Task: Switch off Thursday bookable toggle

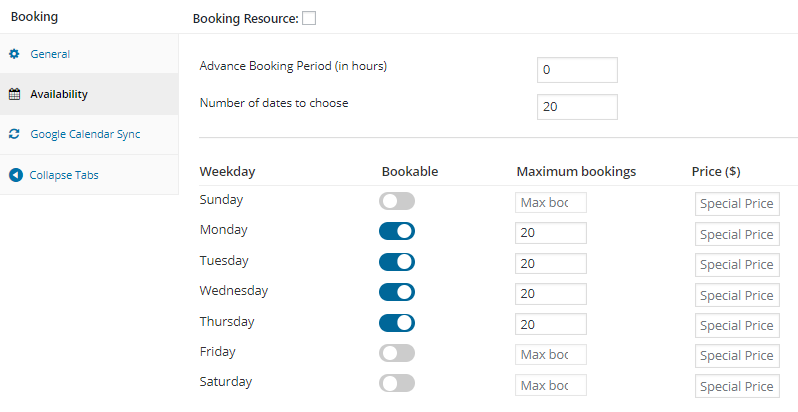Action: tap(396, 323)
